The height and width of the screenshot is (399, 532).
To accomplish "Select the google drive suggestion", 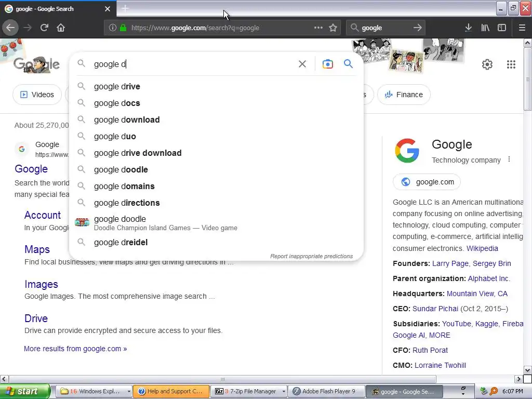I will click(x=216, y=87).
